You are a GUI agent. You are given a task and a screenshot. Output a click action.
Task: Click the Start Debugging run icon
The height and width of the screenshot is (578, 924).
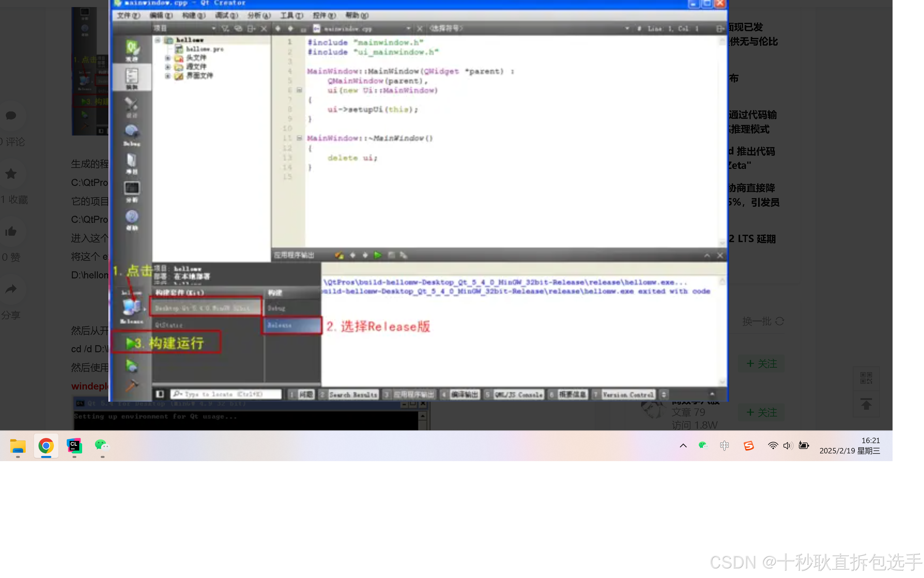tap(132, 366)
